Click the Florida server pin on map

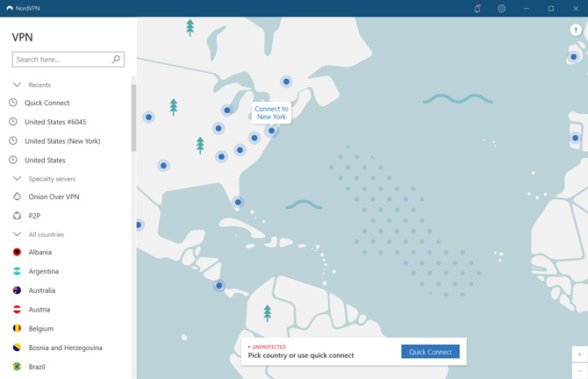click(238, 203)
